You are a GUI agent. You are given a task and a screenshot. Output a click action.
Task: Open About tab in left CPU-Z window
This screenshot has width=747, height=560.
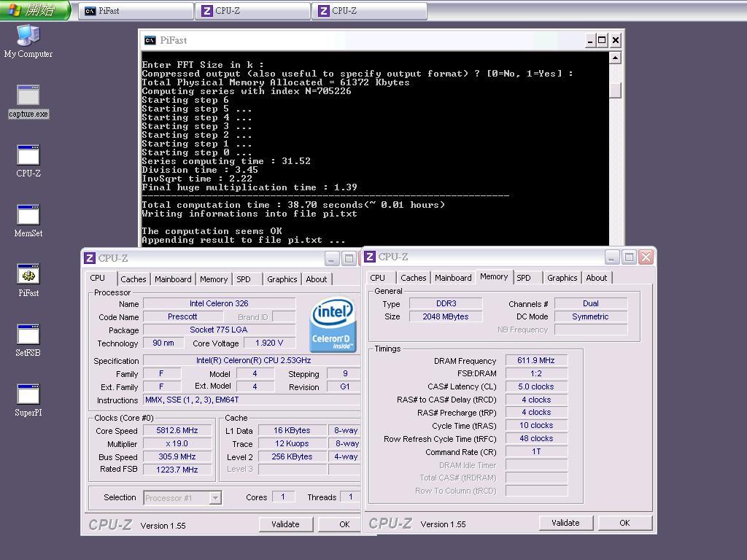click(x=317, y=279)
